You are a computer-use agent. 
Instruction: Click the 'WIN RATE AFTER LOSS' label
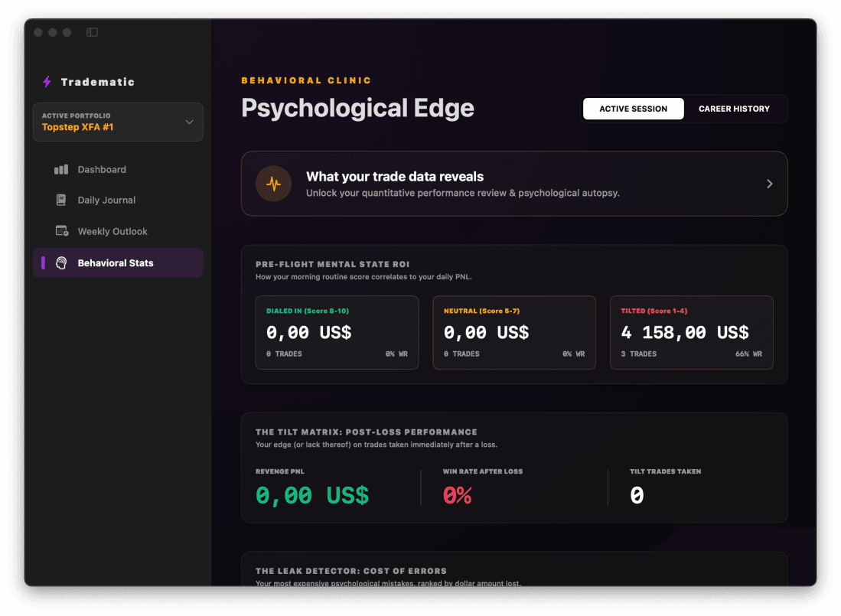[x=483, y=471]
